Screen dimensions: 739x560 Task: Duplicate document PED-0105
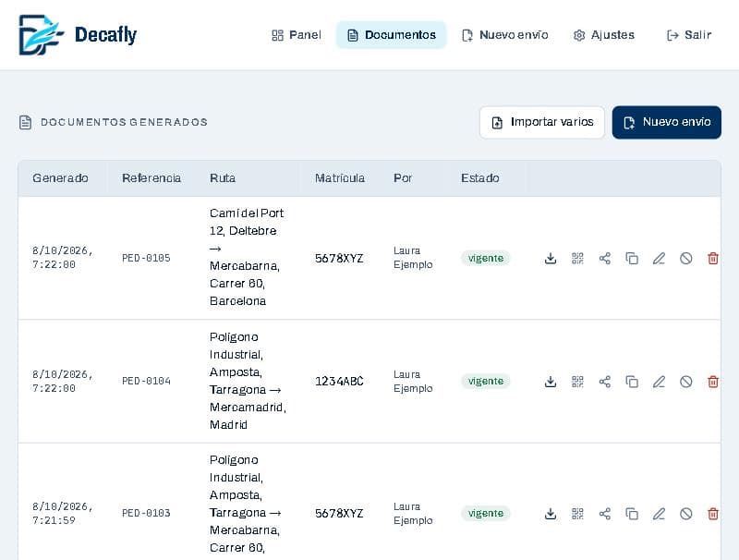[632, 259]
